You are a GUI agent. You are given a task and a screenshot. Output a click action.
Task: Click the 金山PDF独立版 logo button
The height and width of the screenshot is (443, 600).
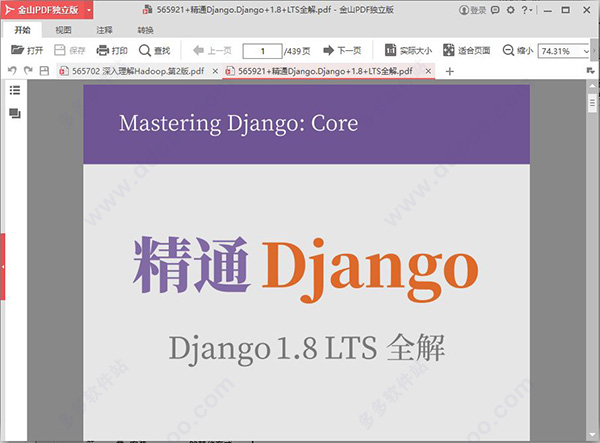click(43, 10)
